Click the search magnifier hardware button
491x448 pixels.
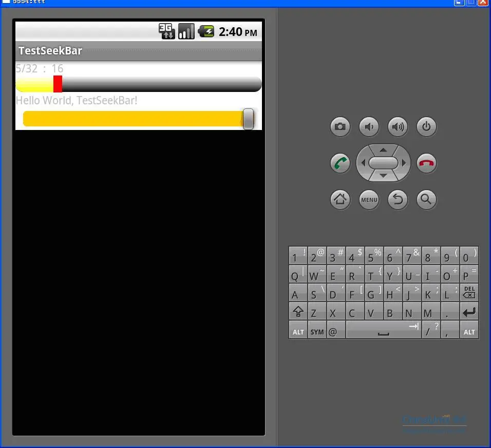tap(426, 199)
